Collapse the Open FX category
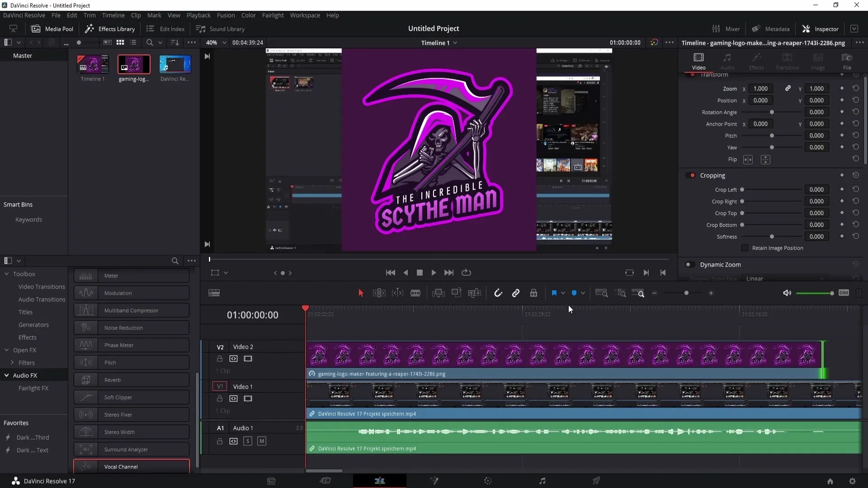 point(7,350)
